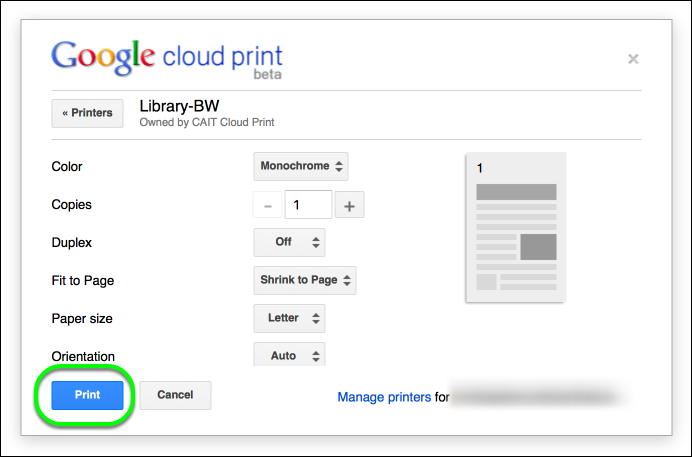Focus the Copies number field
The height and width of the screenshot is (457, 692).
coord(308,205)
